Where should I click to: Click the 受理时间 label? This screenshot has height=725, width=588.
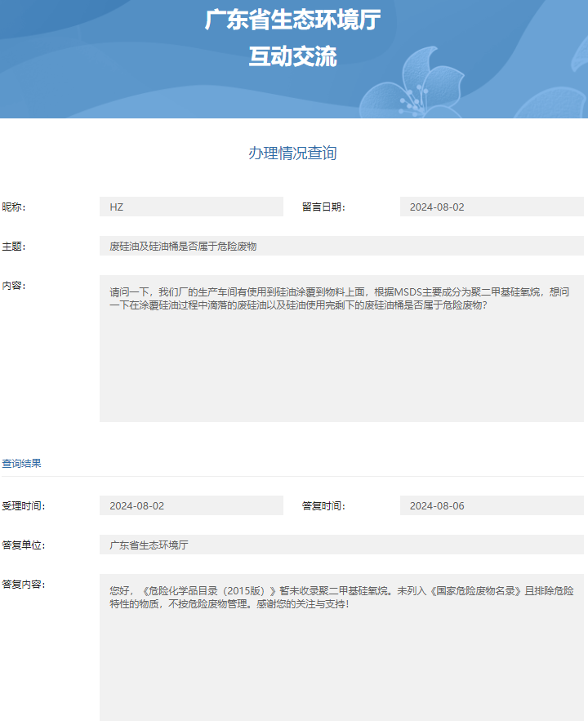24,506
